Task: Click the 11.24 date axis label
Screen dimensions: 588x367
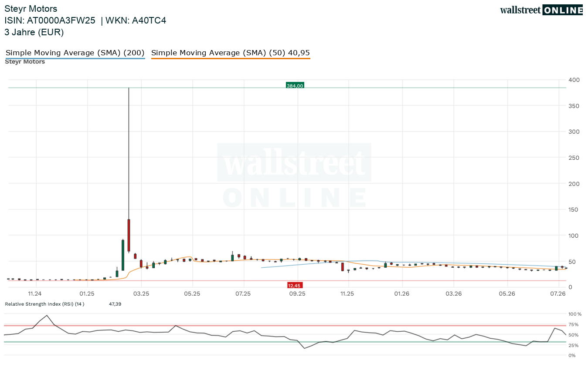Action: click(34, 294)
